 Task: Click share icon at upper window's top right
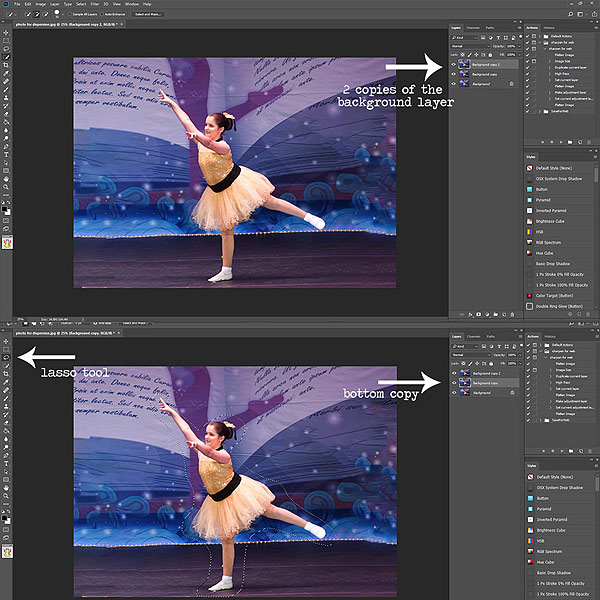[594, 14]
